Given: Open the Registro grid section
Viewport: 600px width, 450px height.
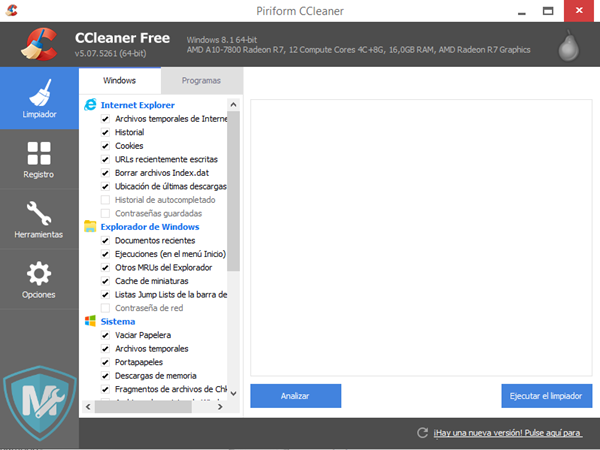Looking at the screenshot, I should click(x=38, y=160).
